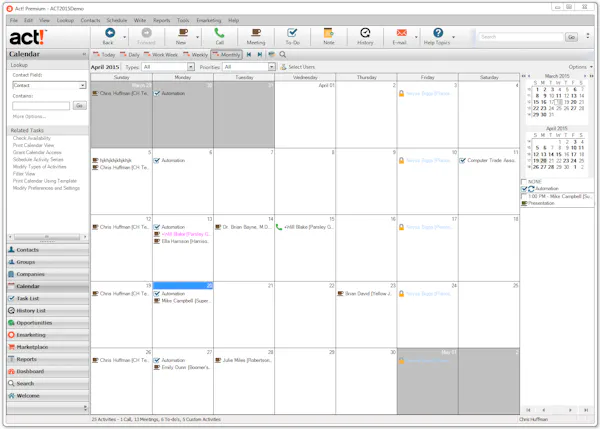The height and width of the screenshot is (429, 600).
Task: Go back using the Back toolbar icon
Action: [109, 33]
